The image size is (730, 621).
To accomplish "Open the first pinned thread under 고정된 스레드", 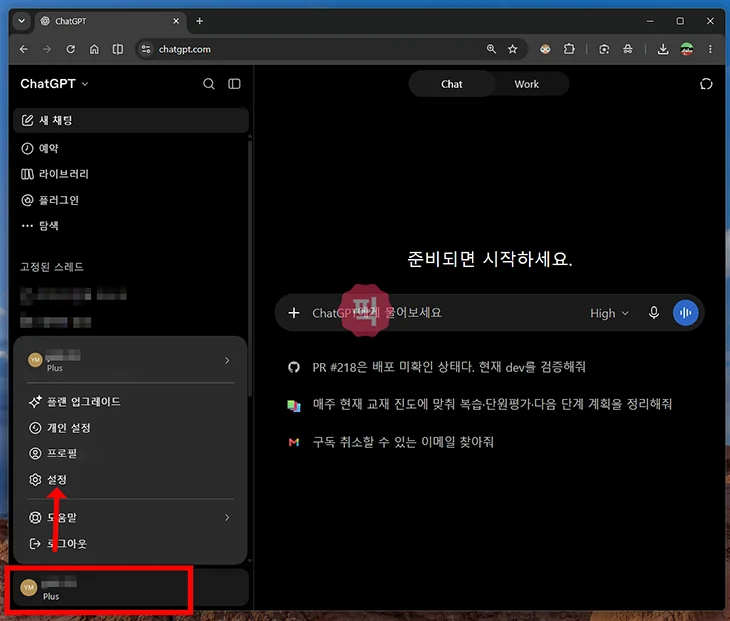I will tap(73, 294).
